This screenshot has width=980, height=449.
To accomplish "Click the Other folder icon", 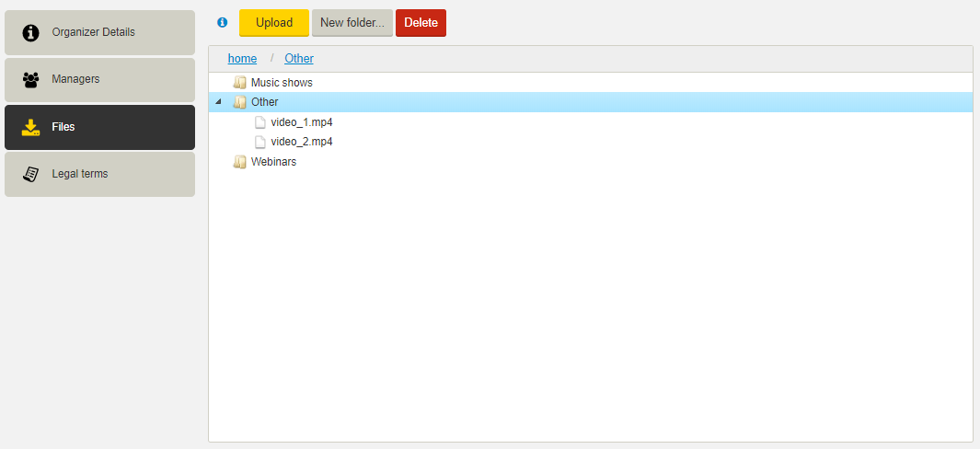I will [239, 102].
